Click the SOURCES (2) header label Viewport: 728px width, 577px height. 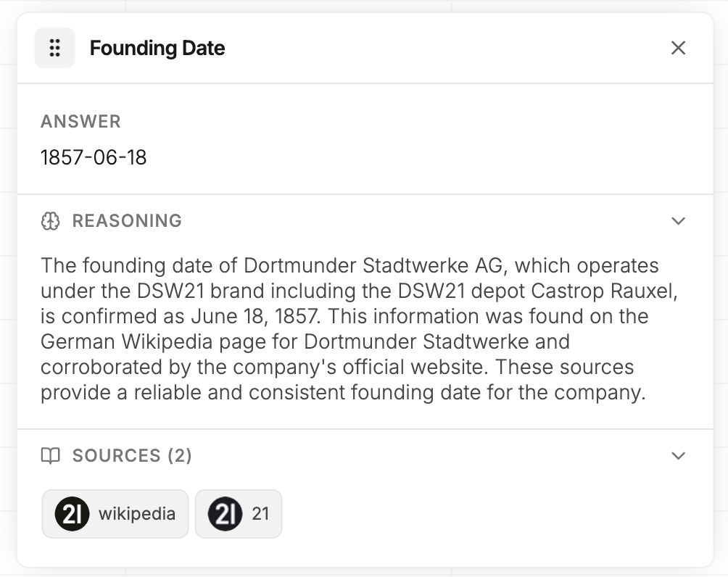pos(132,456)
